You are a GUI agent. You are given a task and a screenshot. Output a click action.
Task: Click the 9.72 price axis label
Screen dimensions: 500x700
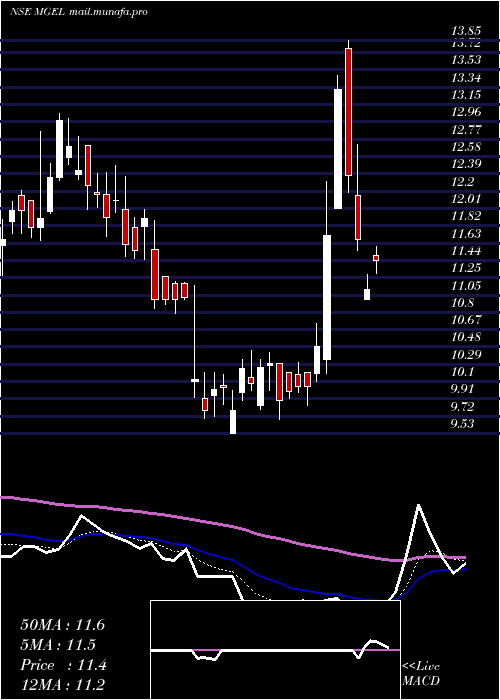click(x=462, y=407)
